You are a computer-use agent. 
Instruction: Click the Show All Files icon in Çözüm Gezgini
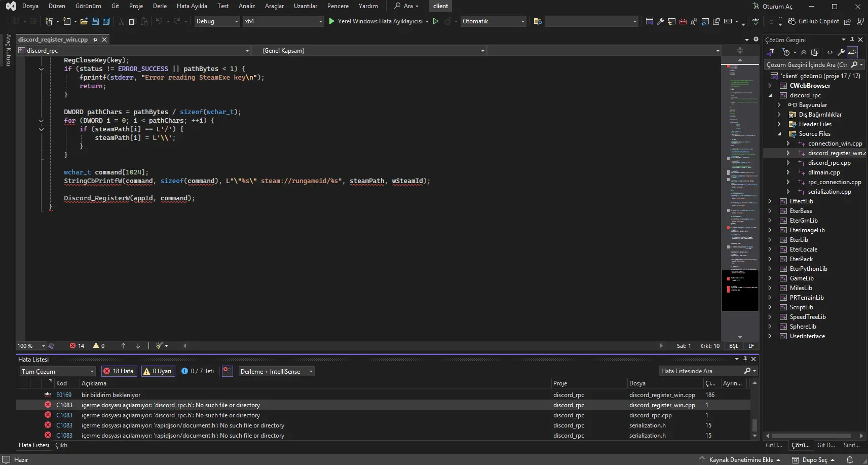tap(815, 52)
